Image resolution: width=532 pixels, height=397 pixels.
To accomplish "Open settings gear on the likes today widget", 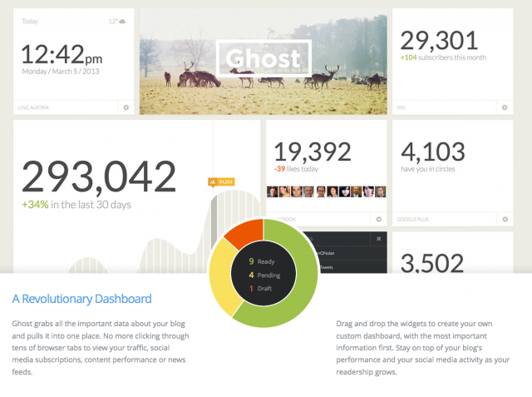I will tap(379, 220).
